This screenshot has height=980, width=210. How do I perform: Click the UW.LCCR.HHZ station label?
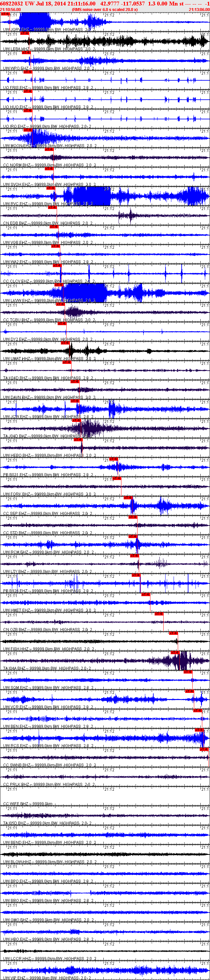[49, 958]
